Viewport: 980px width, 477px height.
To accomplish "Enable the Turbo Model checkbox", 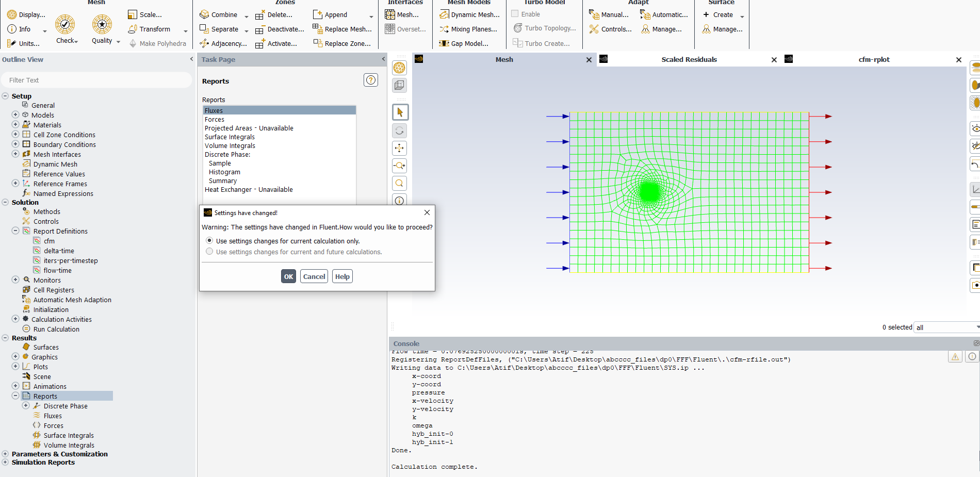I will [x=515, y=14].
